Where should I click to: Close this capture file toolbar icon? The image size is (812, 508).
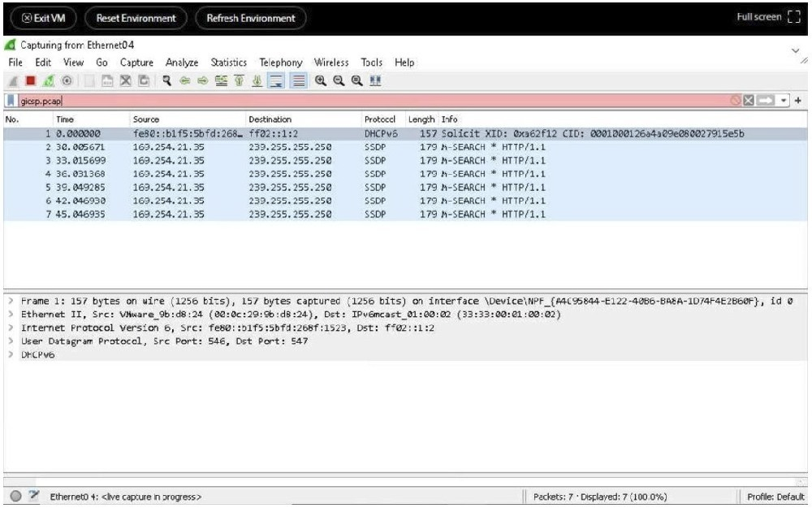[125, 80]
